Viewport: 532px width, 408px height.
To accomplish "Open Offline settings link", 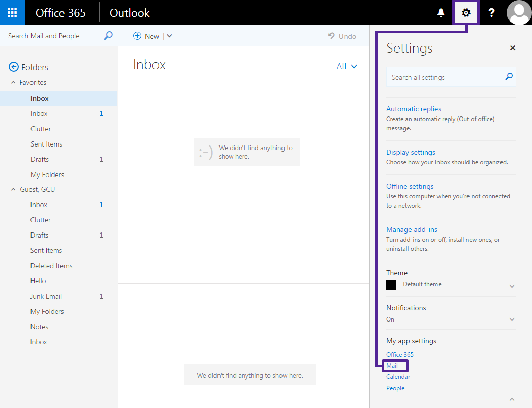I will [x=410, y=186].
